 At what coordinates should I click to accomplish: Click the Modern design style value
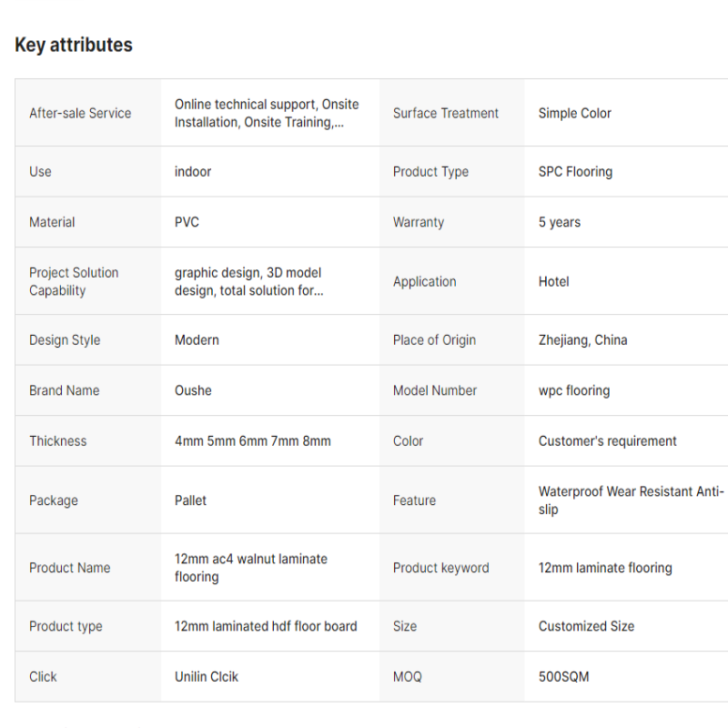point(197,340)
